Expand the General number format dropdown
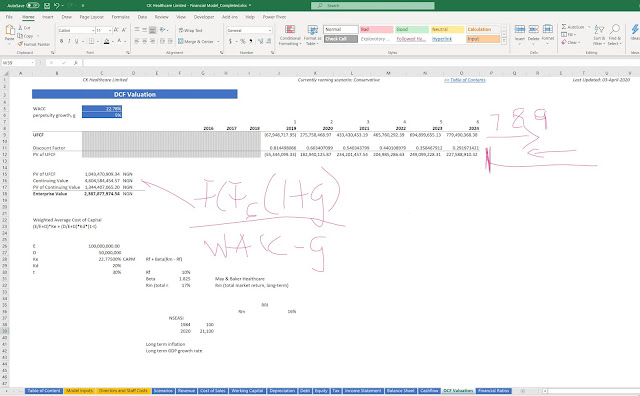Screen dimensions: 640x396 (270, 30)
